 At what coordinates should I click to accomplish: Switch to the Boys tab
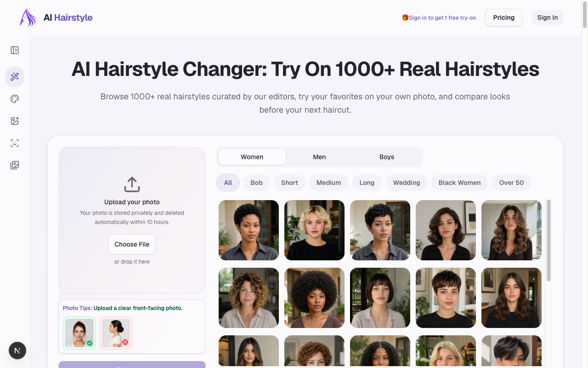pyautogui.click(x=387, y=157)
